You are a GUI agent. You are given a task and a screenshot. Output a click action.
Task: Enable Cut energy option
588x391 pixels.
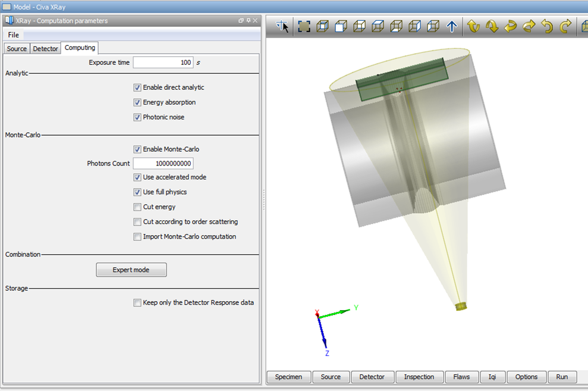coord(137,207)
